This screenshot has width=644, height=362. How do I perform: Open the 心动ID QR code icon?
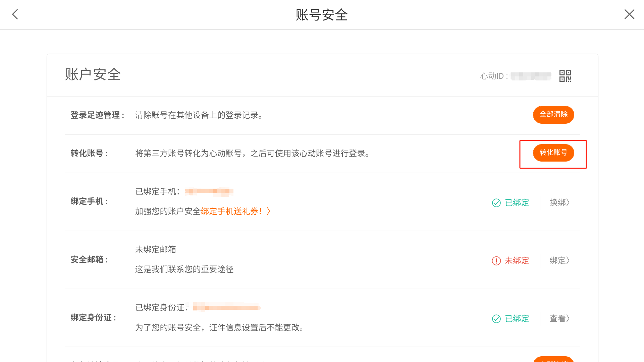click(x=565, y=76)
